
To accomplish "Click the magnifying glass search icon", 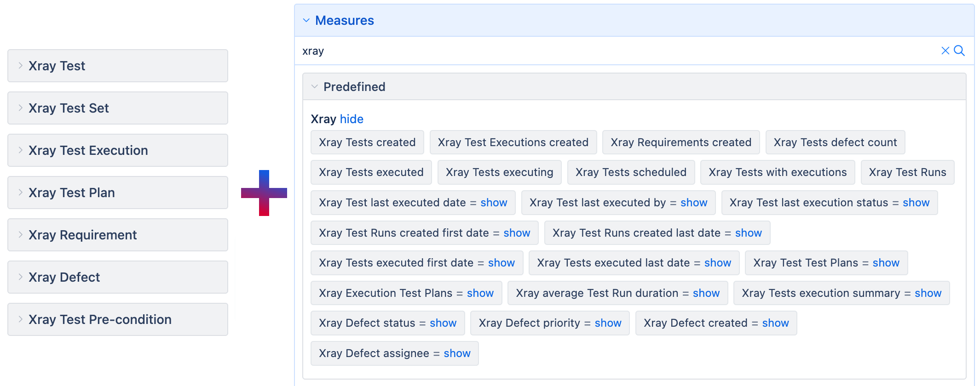I will tap(959, 51).
